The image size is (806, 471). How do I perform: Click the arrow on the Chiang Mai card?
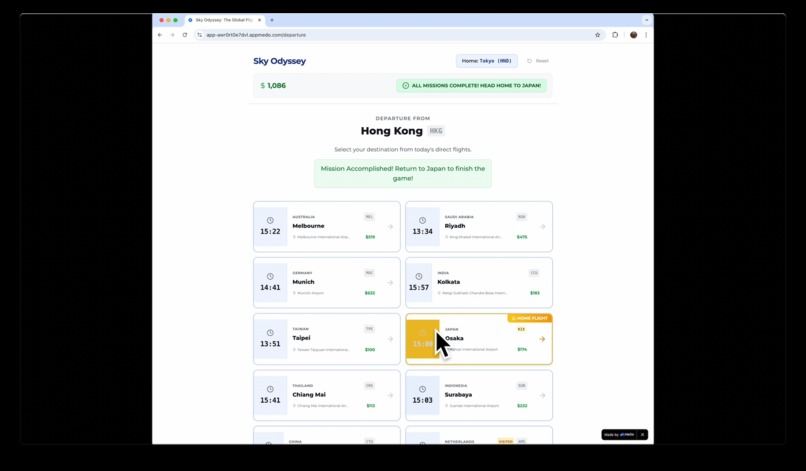pyautogui.click(x=390, y=395)
